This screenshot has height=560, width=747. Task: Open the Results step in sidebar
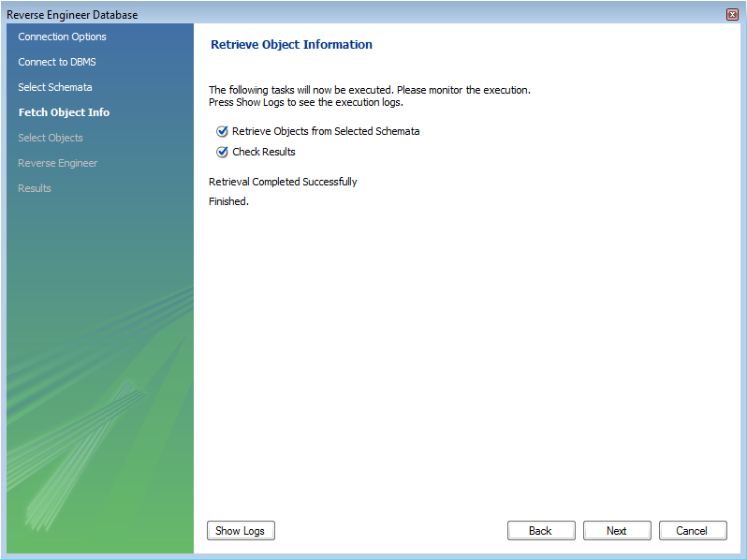tap(35, 188)
